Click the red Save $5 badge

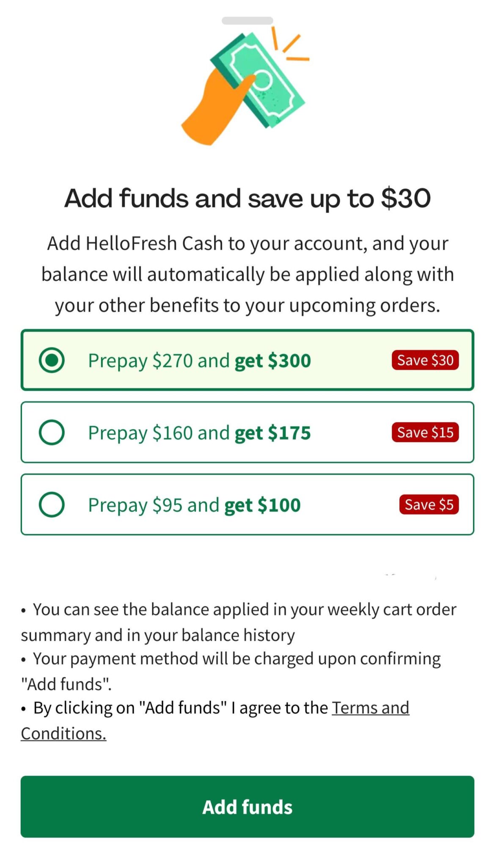click(x=429, y=504)
